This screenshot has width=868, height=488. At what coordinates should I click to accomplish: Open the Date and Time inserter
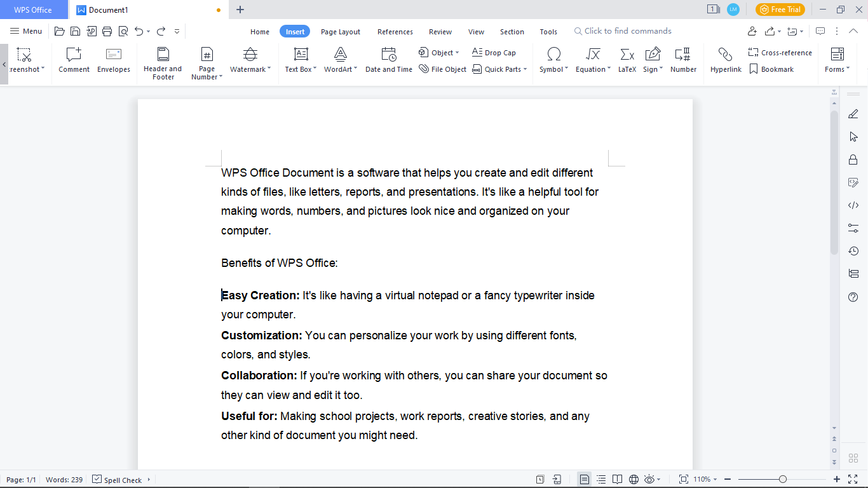[388, 60]
